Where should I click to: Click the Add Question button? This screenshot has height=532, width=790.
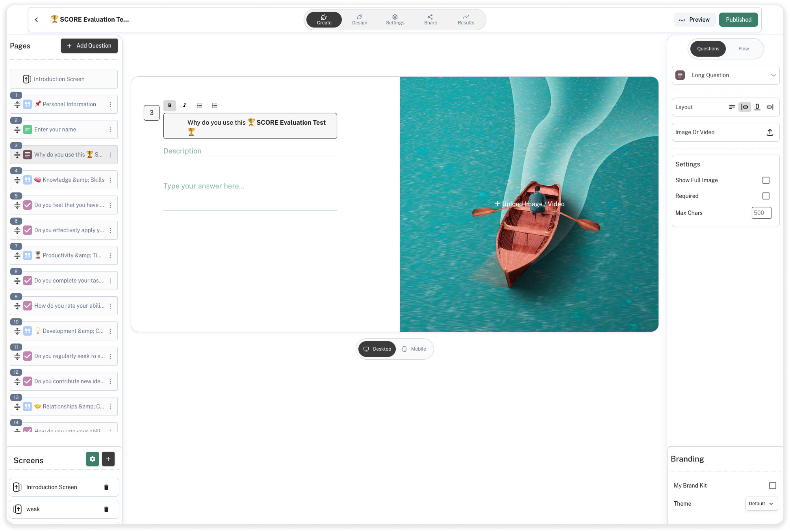[x=89, y=46]
